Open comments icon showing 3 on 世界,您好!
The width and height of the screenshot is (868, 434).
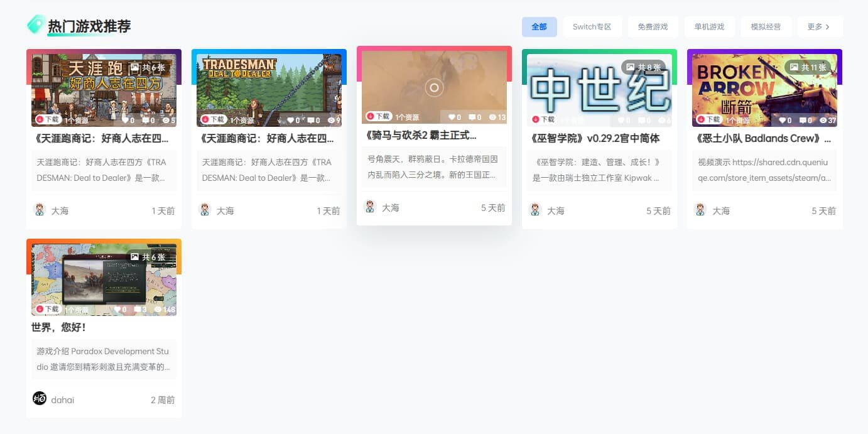[137, 310]
